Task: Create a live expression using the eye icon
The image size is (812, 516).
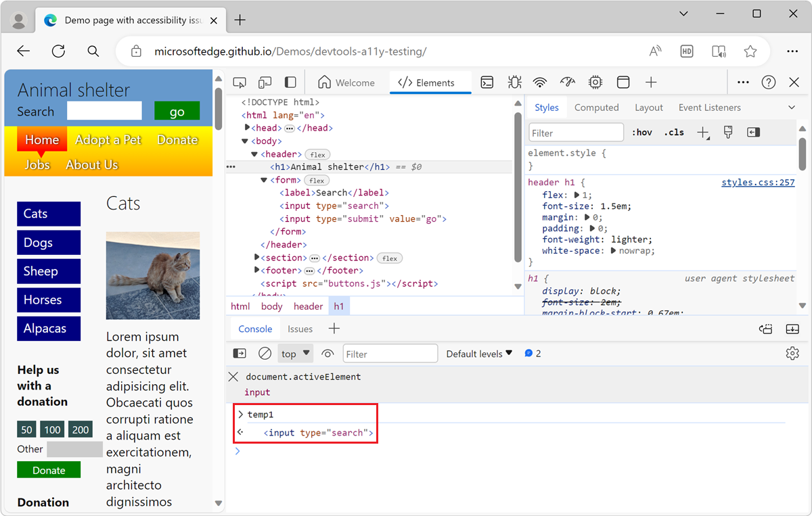Action: 328,353
